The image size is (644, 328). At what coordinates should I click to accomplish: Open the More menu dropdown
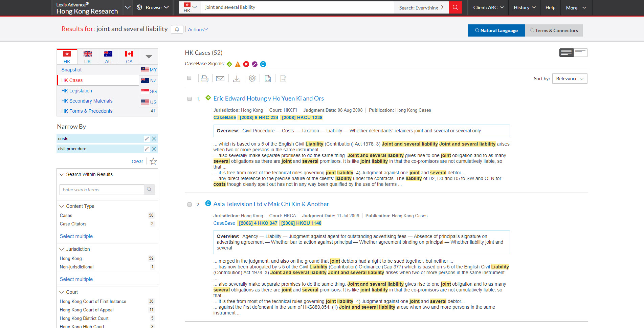pos(576,7)
